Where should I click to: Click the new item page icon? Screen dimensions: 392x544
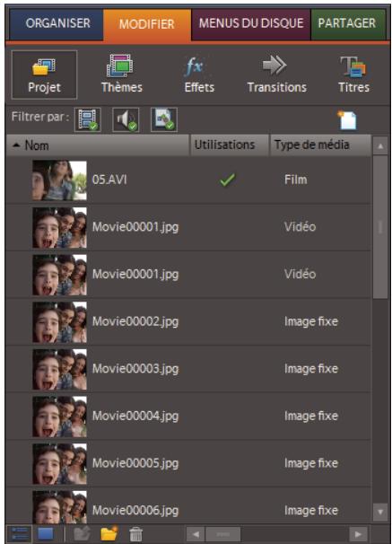347,120
